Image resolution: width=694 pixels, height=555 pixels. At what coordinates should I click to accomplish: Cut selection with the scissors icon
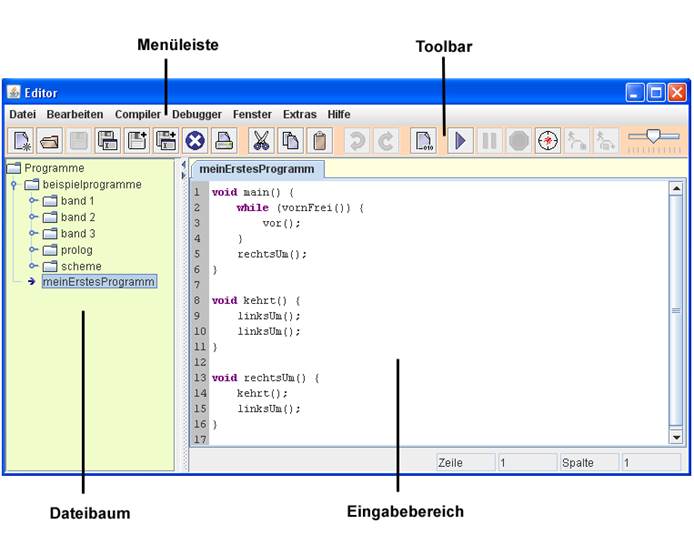click(x=261, y=141)
